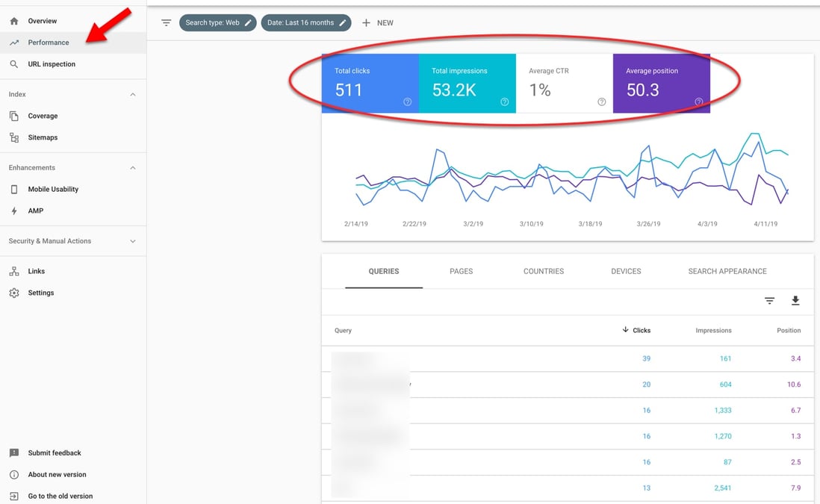Viewport: 820px width, 504px height.
Task: Switch to the PAGES tab
Action: [x=461, y=271]
